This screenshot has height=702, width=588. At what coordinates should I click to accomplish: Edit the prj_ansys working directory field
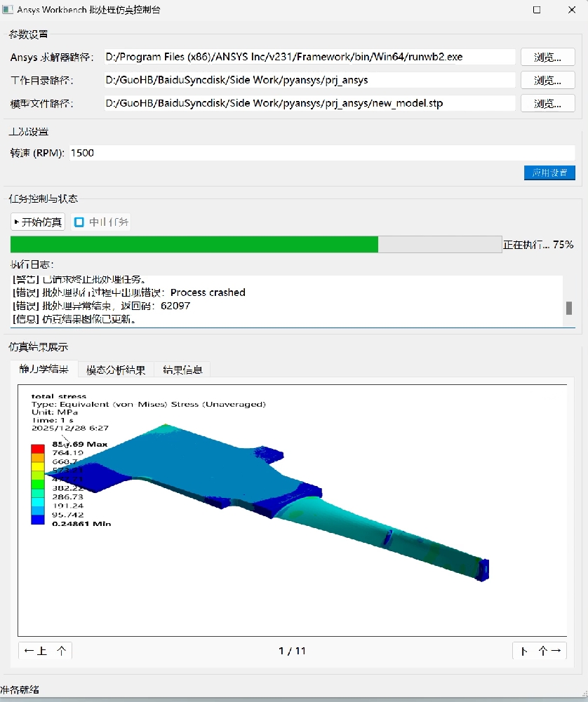pyautogui.click(x=309, y=80)
